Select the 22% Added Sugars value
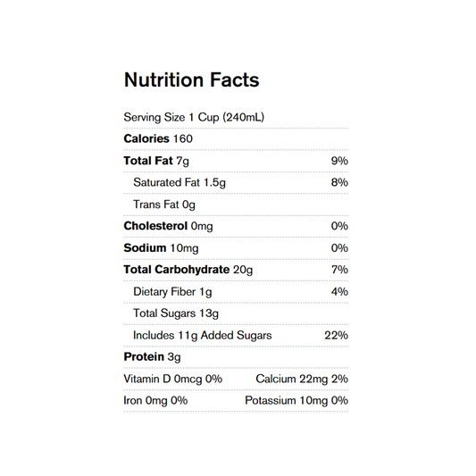Screen dimensions: 476x476 (336, 335)
